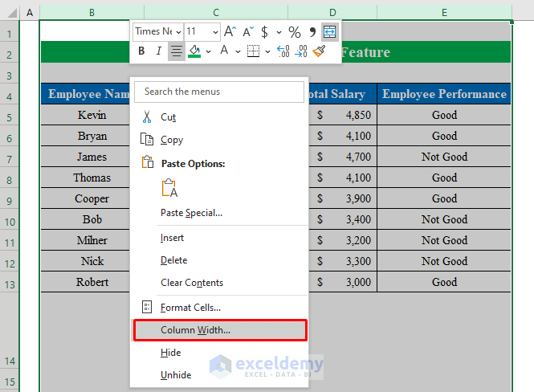Viewport: 534px width, 392px height.
Task: Open the Times New Roman font dropdown
Action: pos(178,32)
